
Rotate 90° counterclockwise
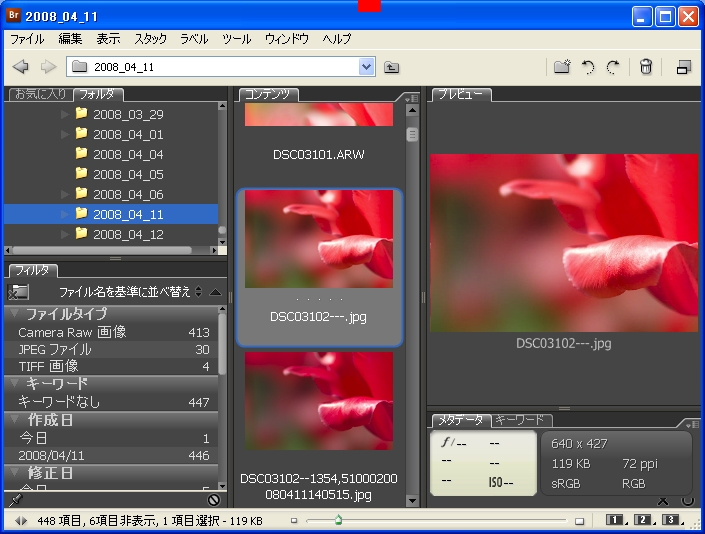click(588, 67)
